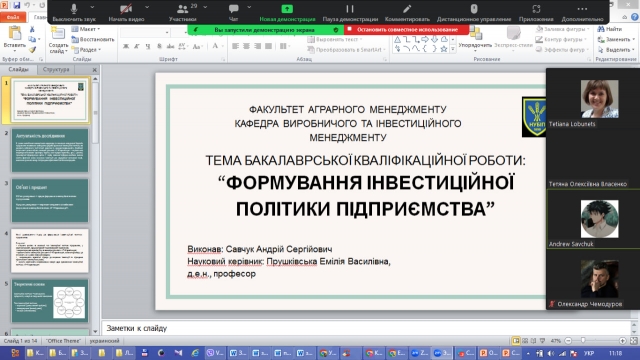The width and height of the screenshot is (640, 360).
Task: Start a new share (Новая демонстрация)
Action: pos(287,12)
